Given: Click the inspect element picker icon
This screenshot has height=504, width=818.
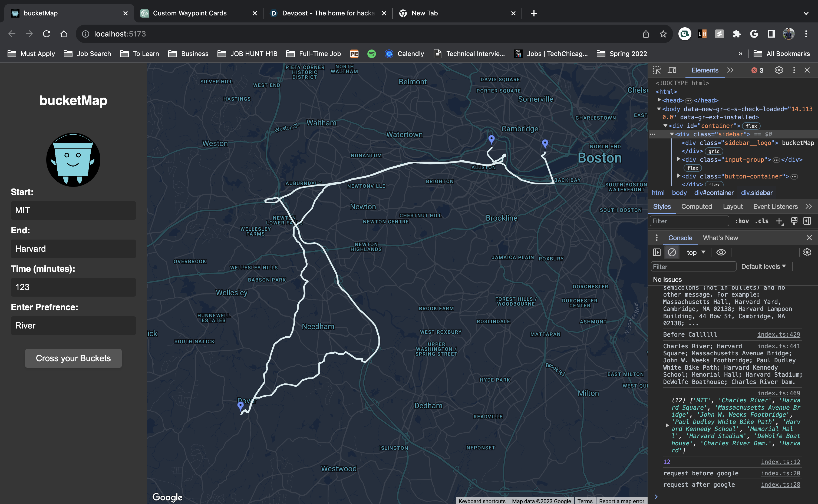Looking at the screenshot, I should [657, 70].
